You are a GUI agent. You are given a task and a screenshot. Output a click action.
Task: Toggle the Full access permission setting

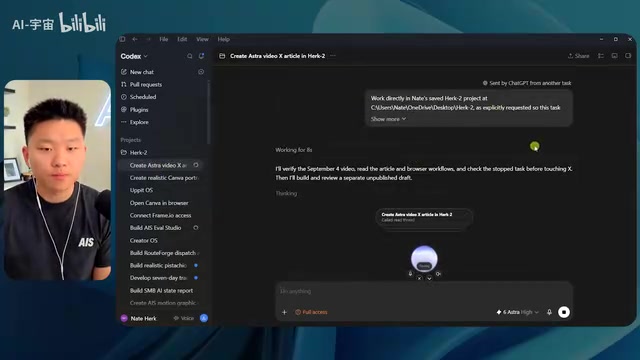coord(311,312)
